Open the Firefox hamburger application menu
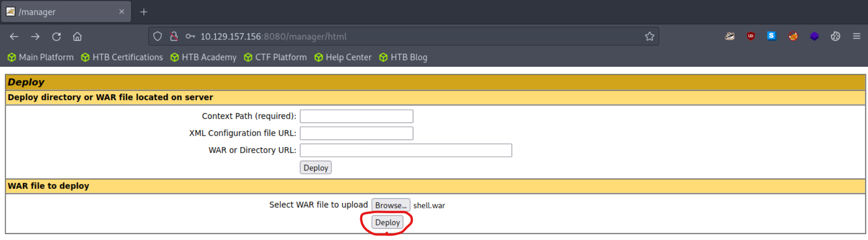 coord(857,36)
